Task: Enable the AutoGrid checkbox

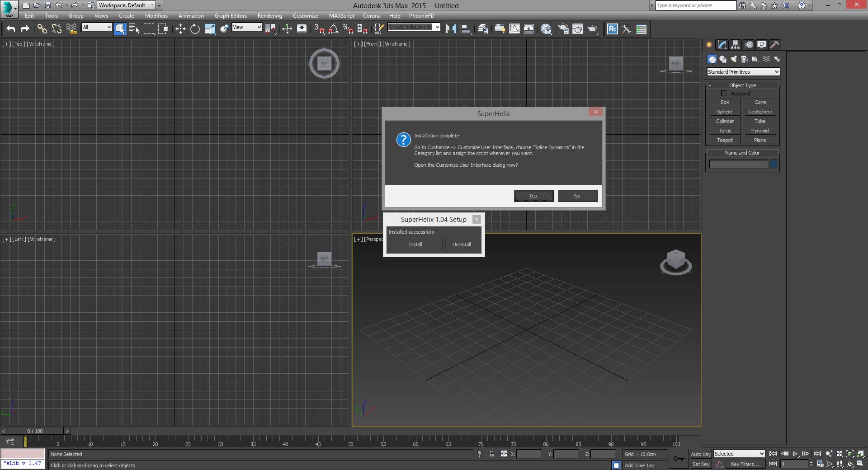Action: pyautogui.click(x=724, y=94)
